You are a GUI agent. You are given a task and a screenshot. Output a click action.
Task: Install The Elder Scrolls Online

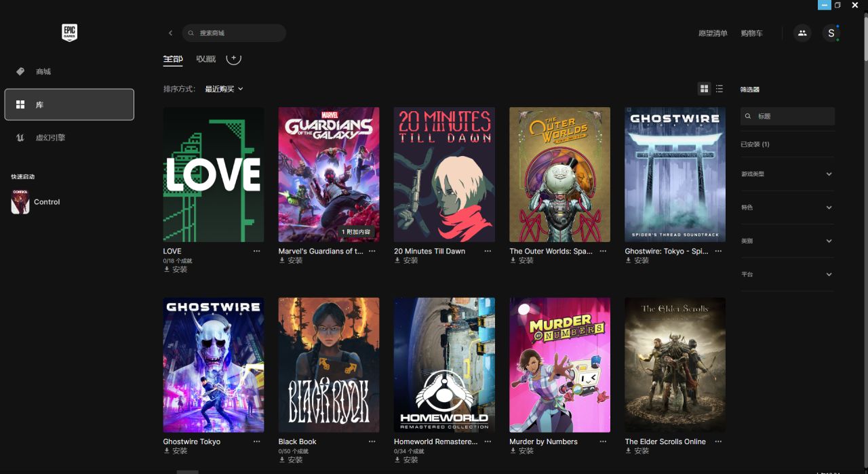tap(637, 451)
